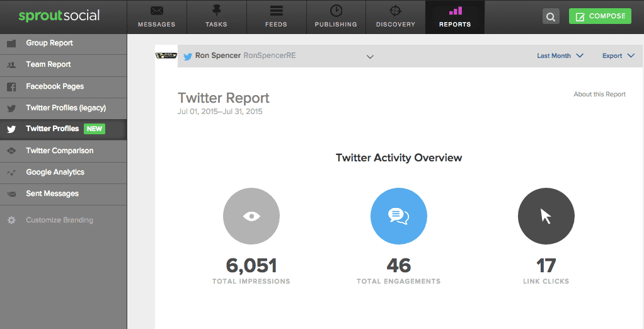Click the Ron Spencer profile name

217,55
